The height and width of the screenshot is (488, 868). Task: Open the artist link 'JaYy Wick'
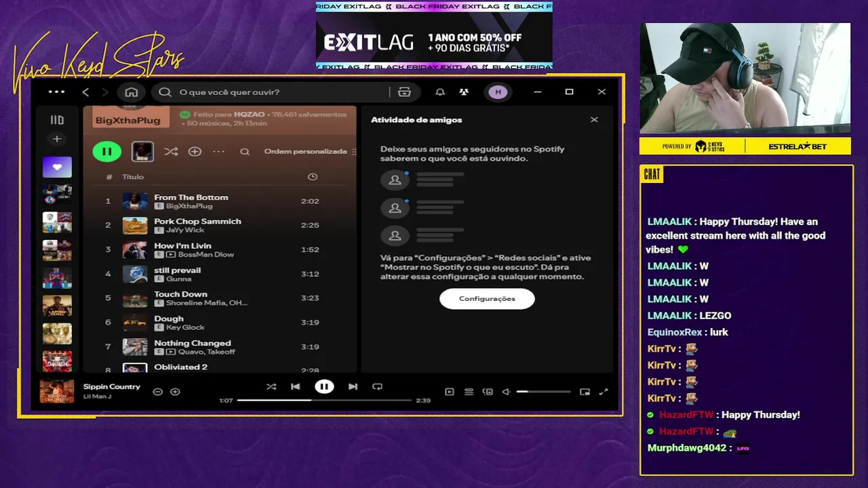pyautogui.click(x=185, y=230)
